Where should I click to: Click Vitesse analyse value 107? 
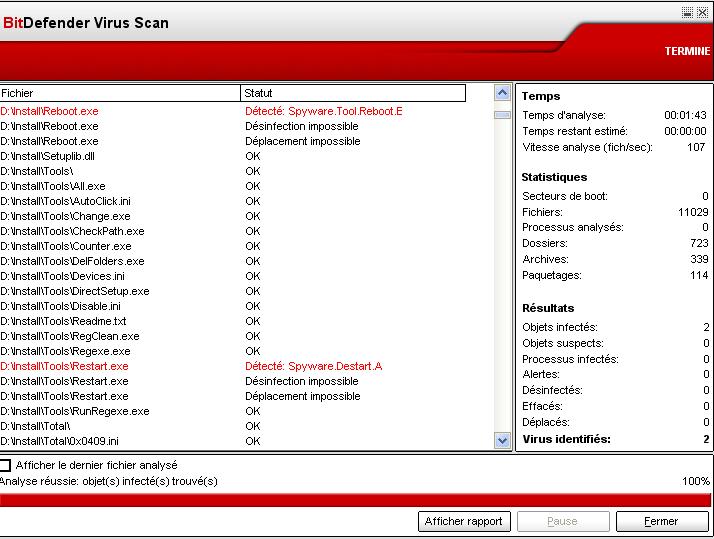696,147
